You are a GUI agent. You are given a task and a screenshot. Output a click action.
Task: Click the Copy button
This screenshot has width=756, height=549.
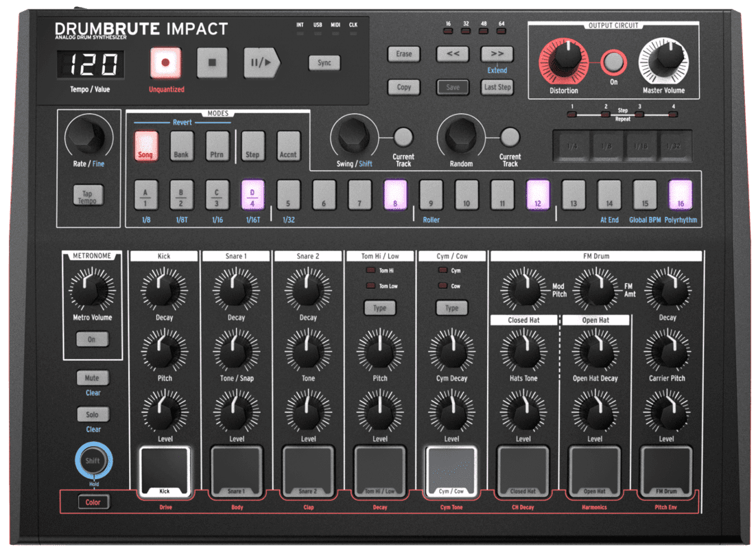tap(404, 87)
